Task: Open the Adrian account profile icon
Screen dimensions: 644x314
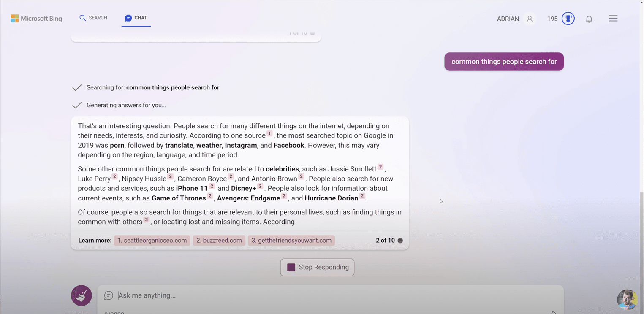Action: (x=530, y=19)
